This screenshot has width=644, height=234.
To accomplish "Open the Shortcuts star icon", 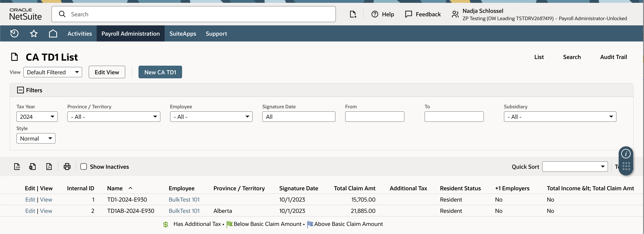I will [34, 33].
